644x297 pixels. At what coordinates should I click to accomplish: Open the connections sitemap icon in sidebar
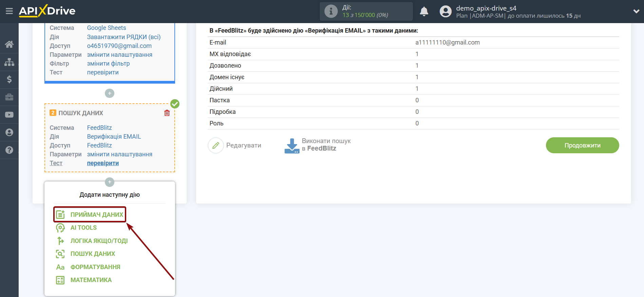[9, 62]
